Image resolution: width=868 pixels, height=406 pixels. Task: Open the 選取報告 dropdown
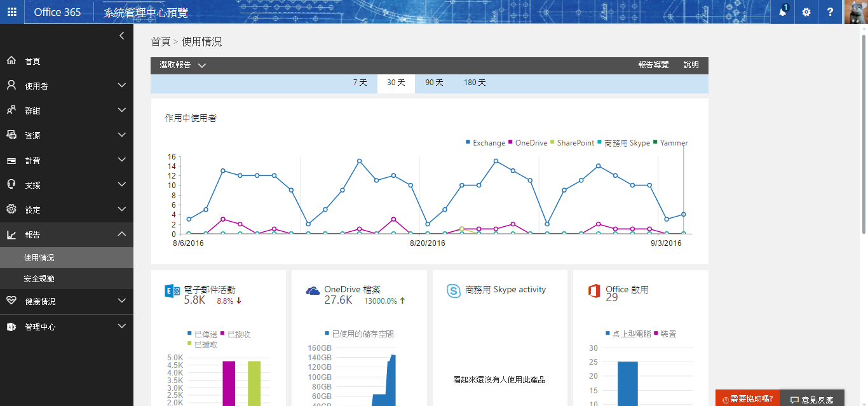183,65
